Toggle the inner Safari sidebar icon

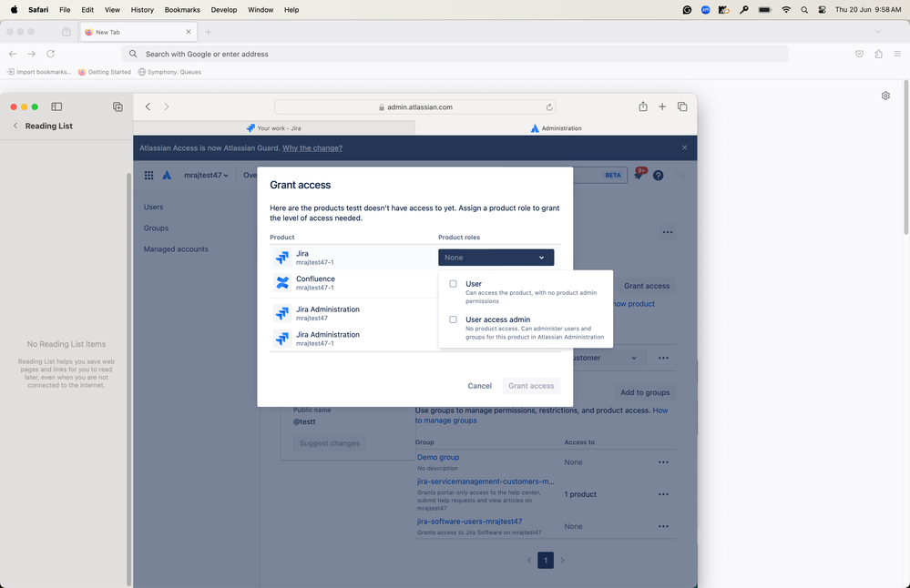[56, 106]
